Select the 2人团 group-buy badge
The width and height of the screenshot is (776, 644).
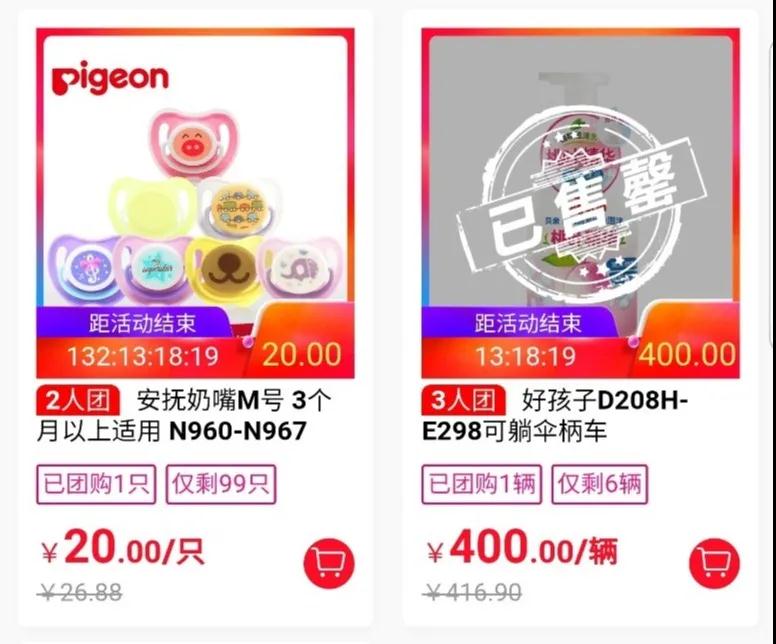[78, 400]
